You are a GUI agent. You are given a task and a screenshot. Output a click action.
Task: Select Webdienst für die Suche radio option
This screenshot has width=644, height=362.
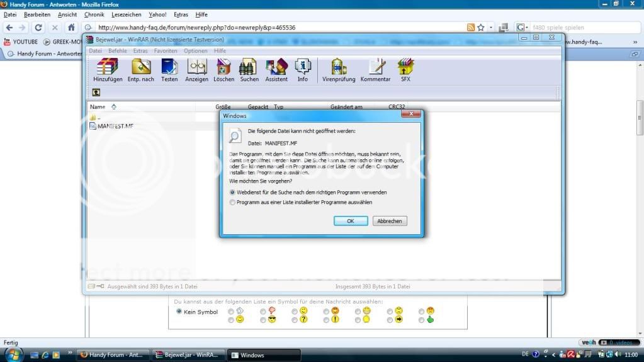(x=233, y=192)
